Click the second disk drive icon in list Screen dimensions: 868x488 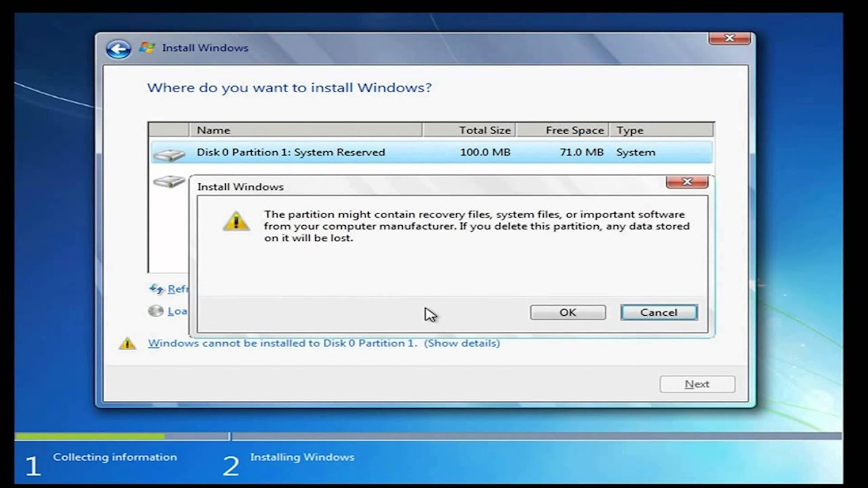pos(169,181)
